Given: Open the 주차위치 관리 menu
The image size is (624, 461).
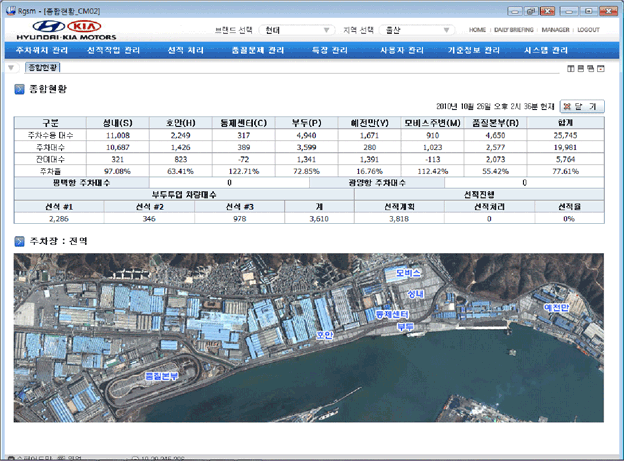Looking at the screenshot, I should [42, 49].
